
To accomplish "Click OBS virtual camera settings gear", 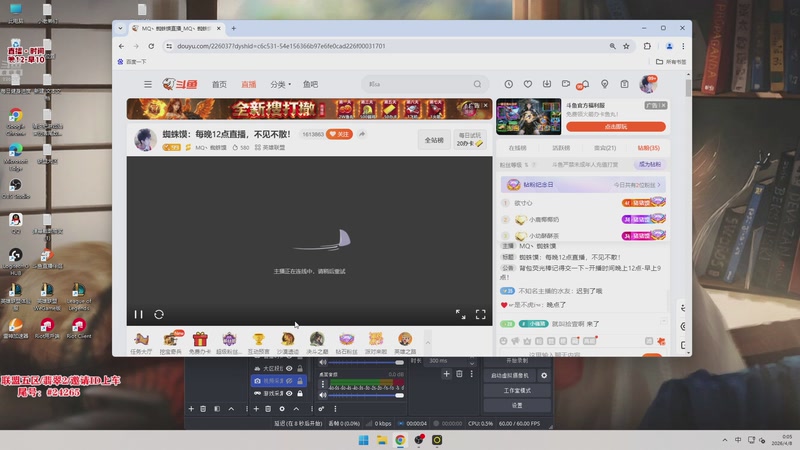I will pos(544,376).
